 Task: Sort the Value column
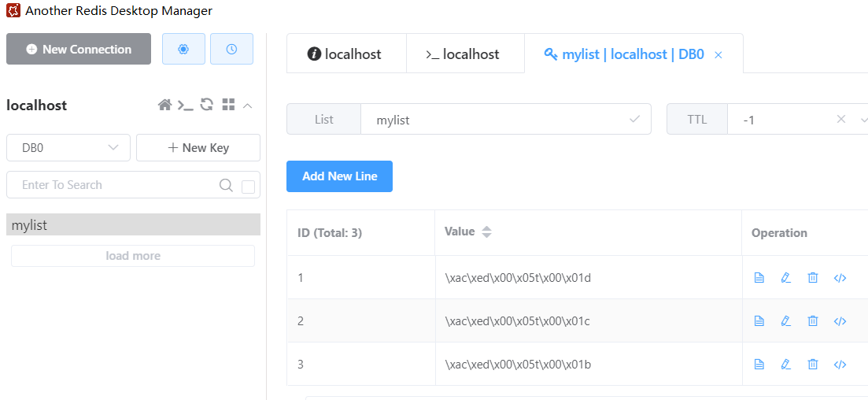(x=486, y=232)
